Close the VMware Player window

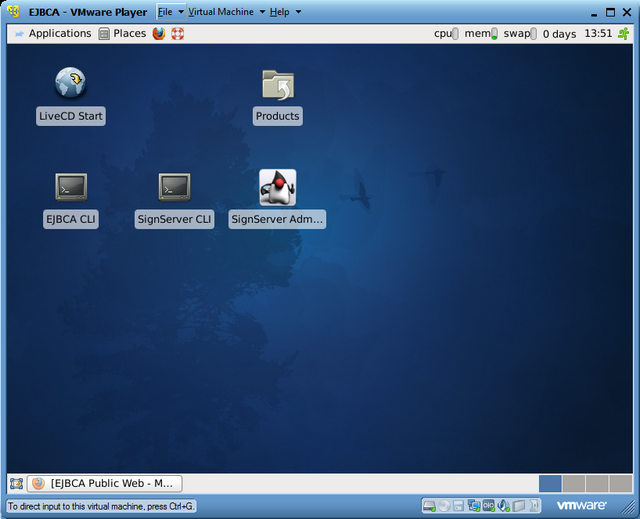[x=627, y=12]
